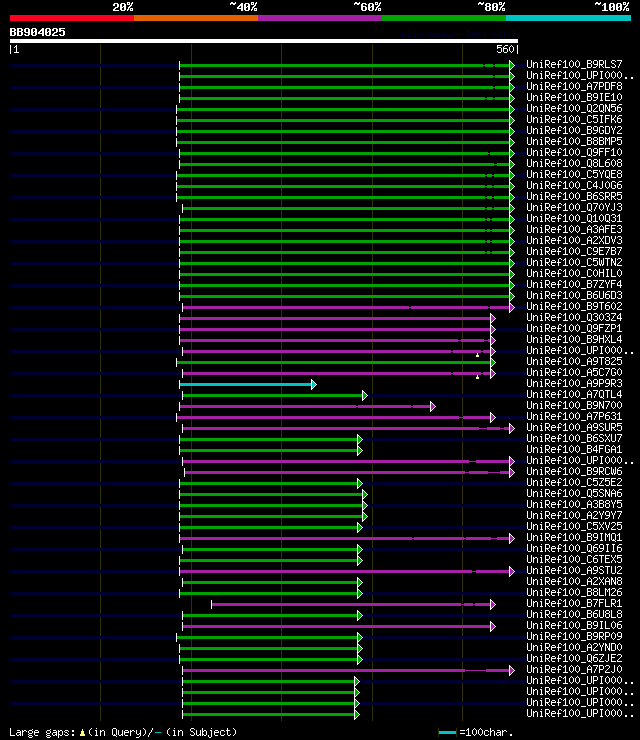
Task: Click the UniRef100_B8BMP5 hit name
Action: 574,141
